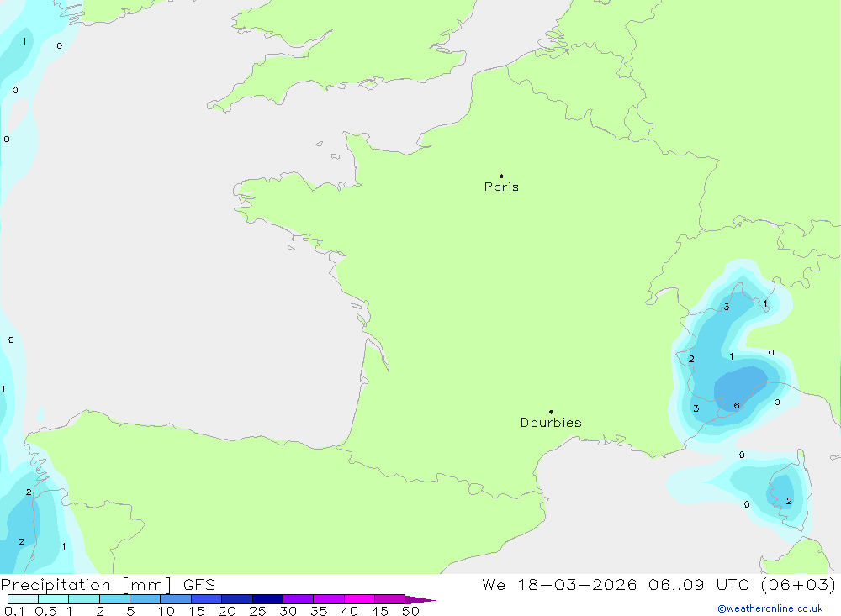The image size is (841, 616).
Task: Select the swatch between 45 and 50
Action: coord(390,599)
